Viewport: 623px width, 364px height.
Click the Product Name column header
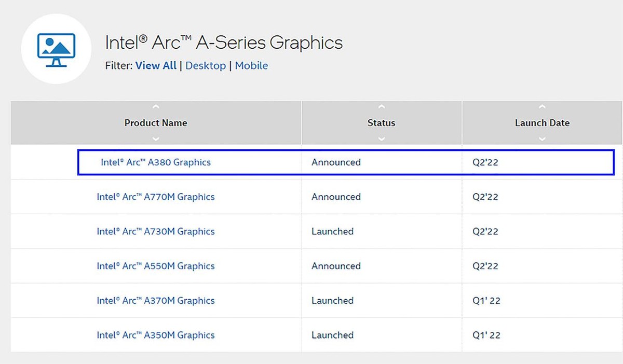click(156, 123)
